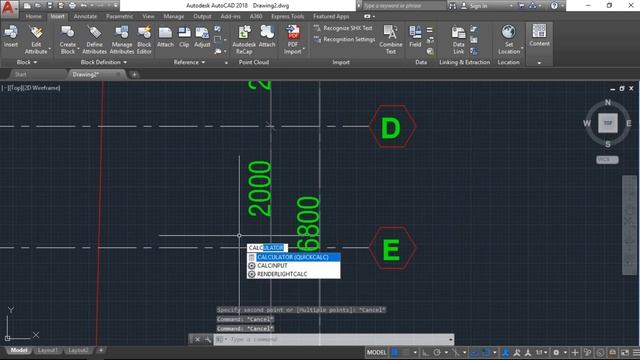The height and width of the screenshot is (360, 640).
Task: Switch to the Parametric ribbon tab
Action: tap(120, 16)
